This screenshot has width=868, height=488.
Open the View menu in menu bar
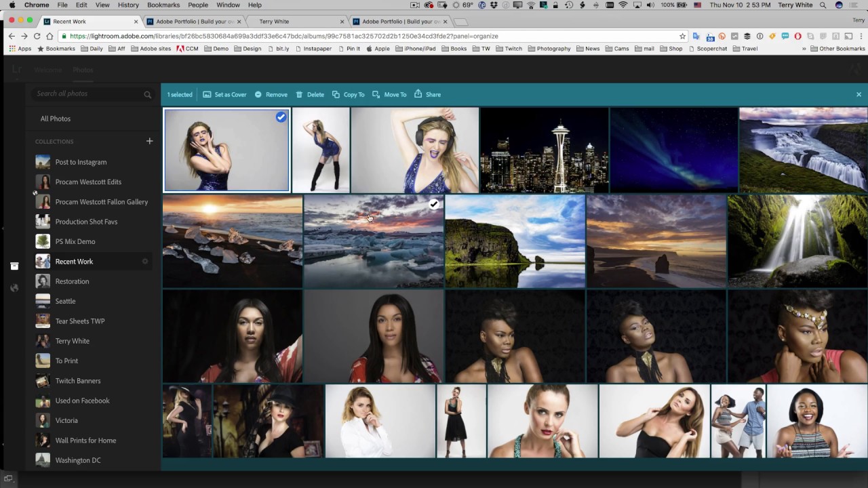(x=102, y=5)
